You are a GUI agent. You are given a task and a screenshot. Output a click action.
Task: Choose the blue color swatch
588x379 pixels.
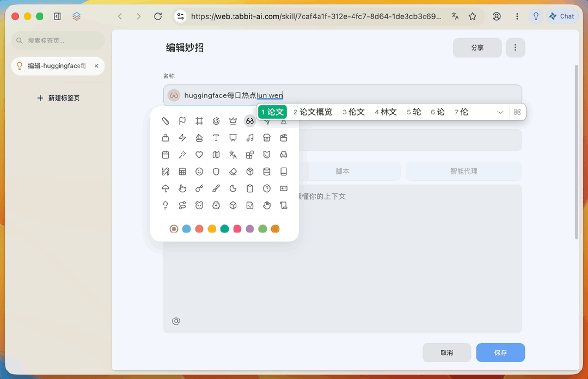coord(186,229)
